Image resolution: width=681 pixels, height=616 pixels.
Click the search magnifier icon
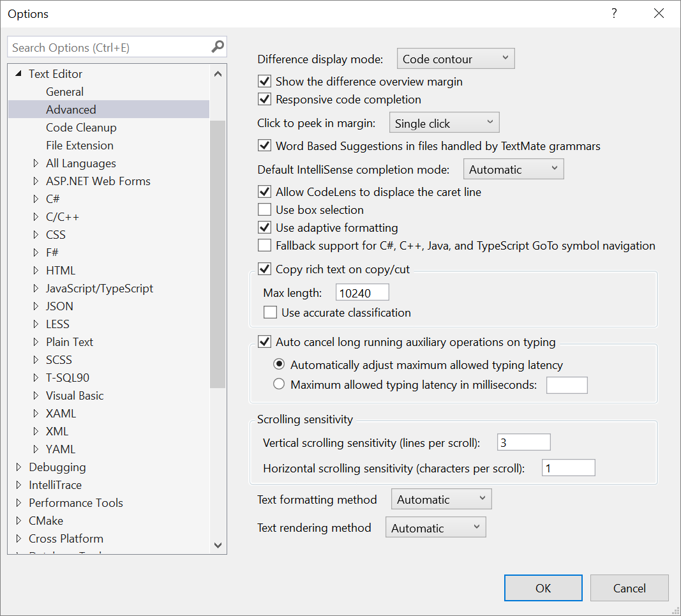pos(218,47)
